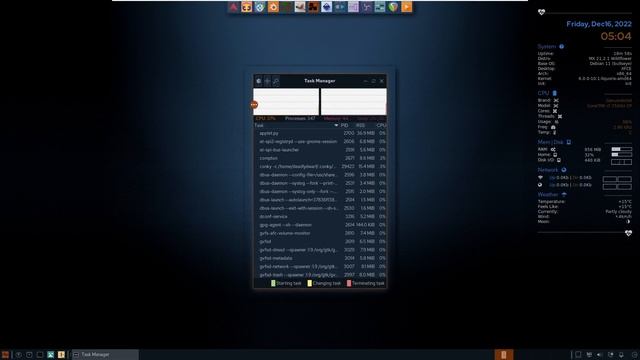Select the dbus-launch --autolaunch process row
This screenshot has width=640, height=360.
click(320, 200)
